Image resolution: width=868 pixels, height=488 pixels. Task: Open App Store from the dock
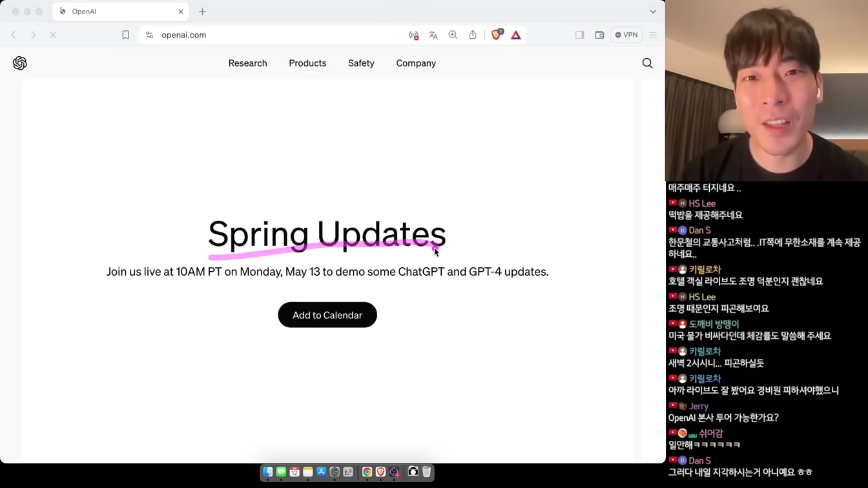[x=321, y=473]
